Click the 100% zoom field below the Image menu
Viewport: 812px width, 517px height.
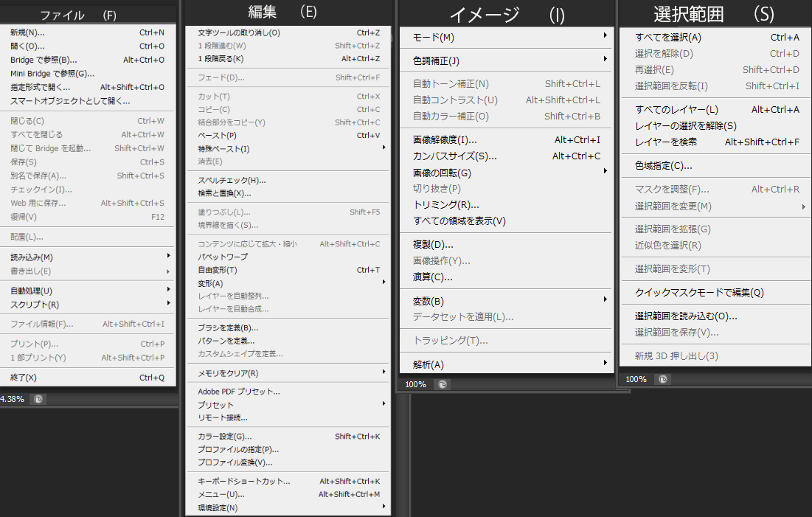pyautogui.click(x=415, y=384)
